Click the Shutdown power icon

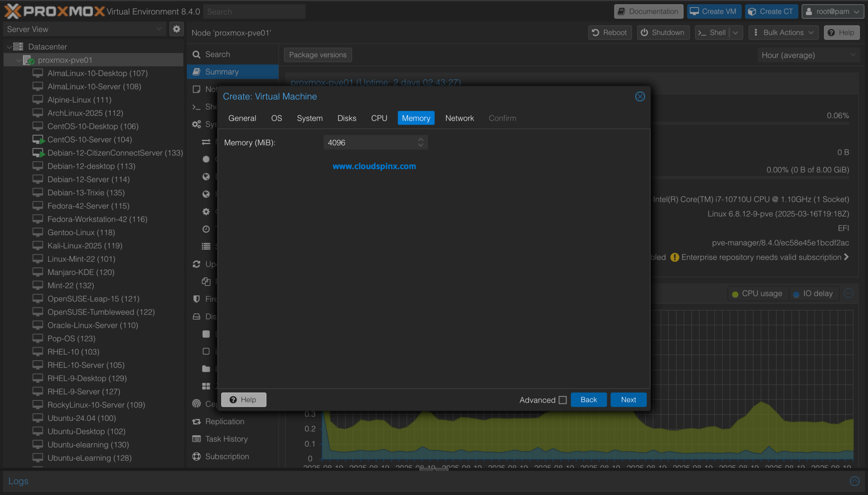644,32
